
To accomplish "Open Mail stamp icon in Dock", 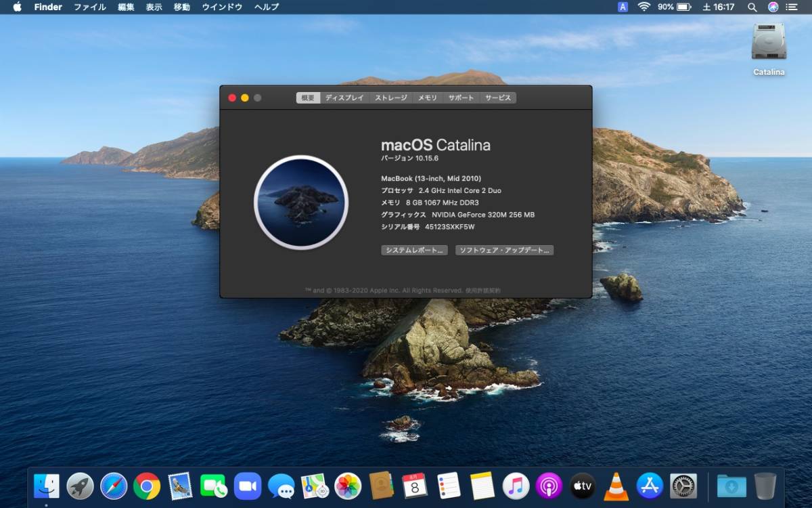I will pos(181,486).
